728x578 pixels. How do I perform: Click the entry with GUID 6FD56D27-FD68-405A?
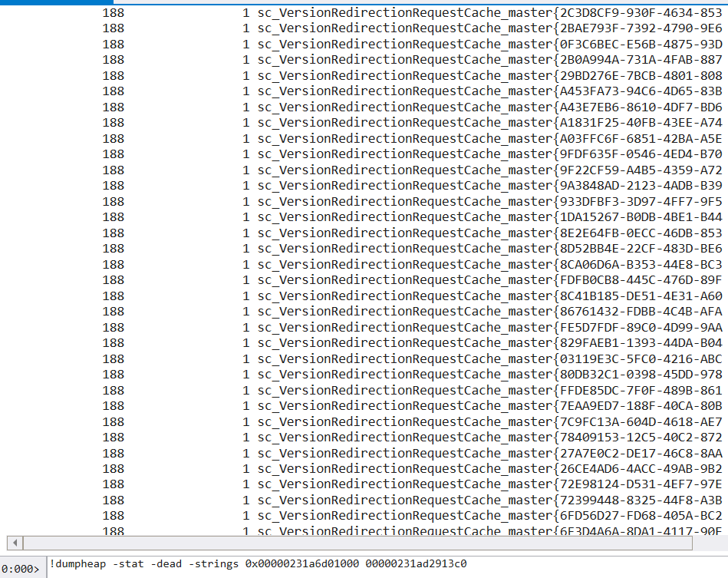(489, 516)
